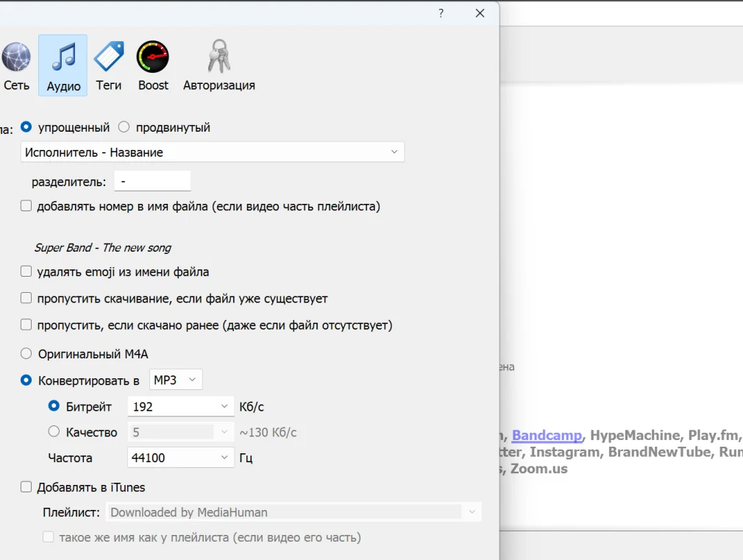
Task: Select the Качество radio button
Action: click(54, 432)
